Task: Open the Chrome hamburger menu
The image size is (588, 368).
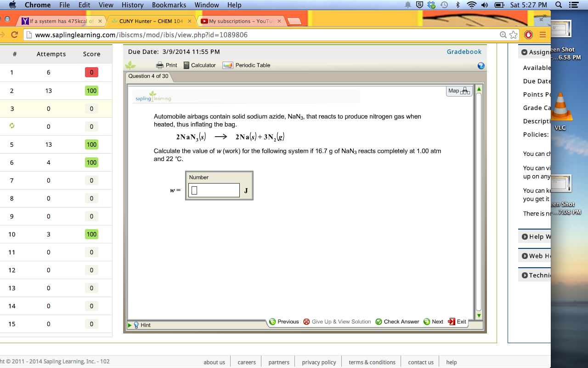Action: [x=543, y=34]
